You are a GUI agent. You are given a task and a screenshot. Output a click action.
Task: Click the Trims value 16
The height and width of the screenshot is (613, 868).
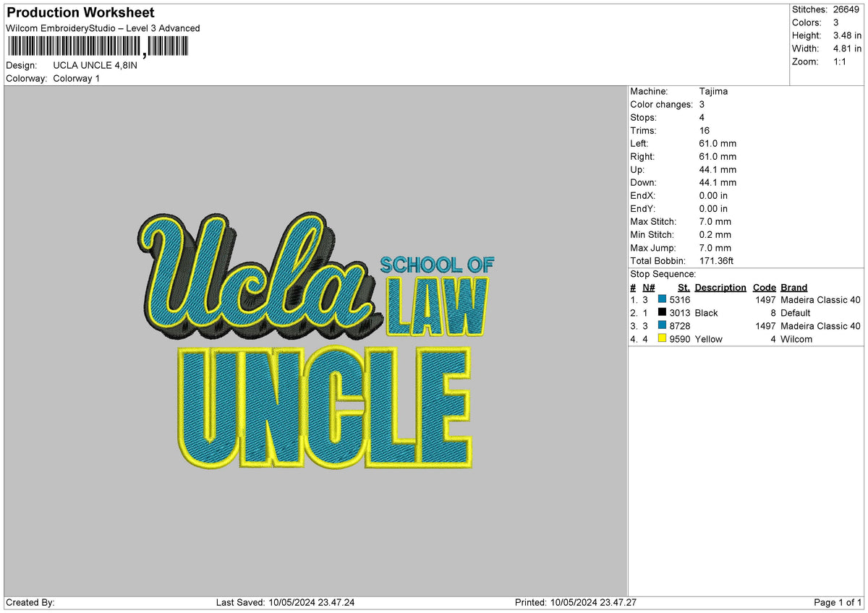(705, 130)
